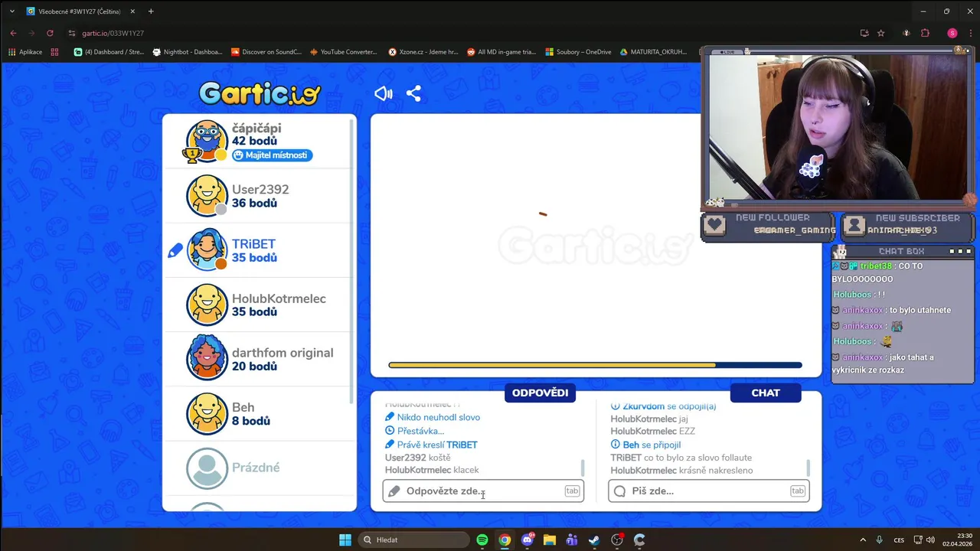The image size is (980, 551).
Task: Click the share room icon
Action: (413, 93)
